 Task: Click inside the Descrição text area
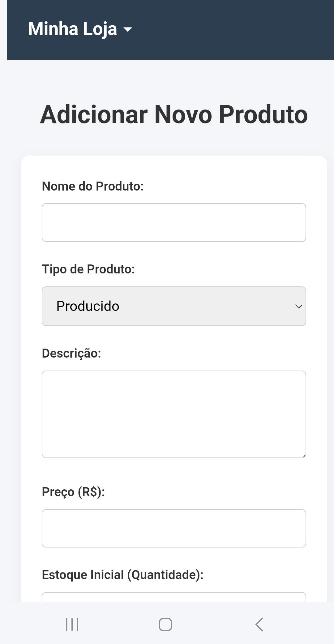174,414
